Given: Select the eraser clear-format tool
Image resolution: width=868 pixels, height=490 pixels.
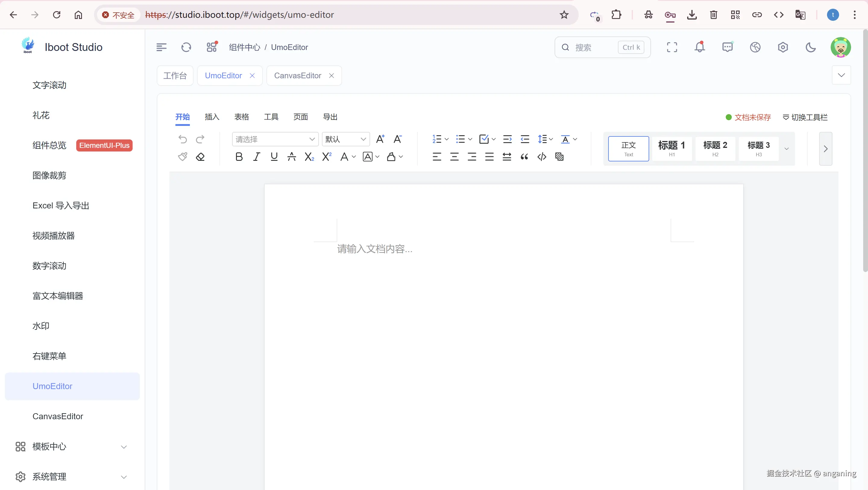Looking at the screenshot, I should 200,157.
